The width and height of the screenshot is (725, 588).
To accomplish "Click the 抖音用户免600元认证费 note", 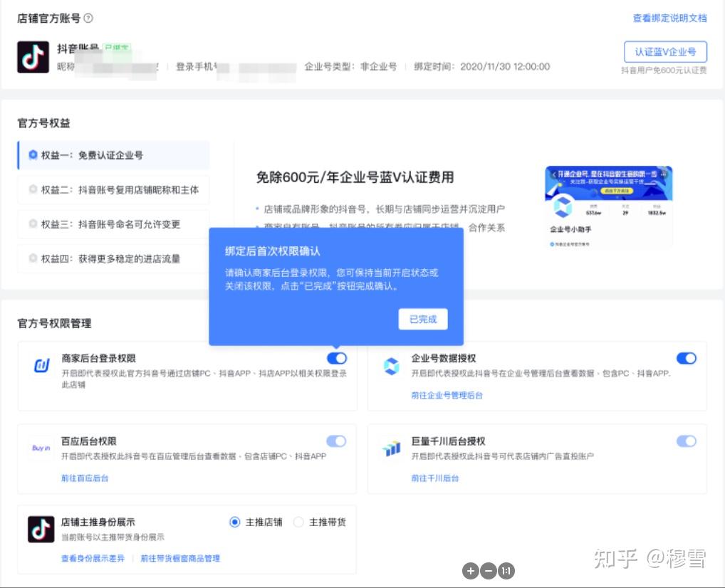I will pos(664,70).
